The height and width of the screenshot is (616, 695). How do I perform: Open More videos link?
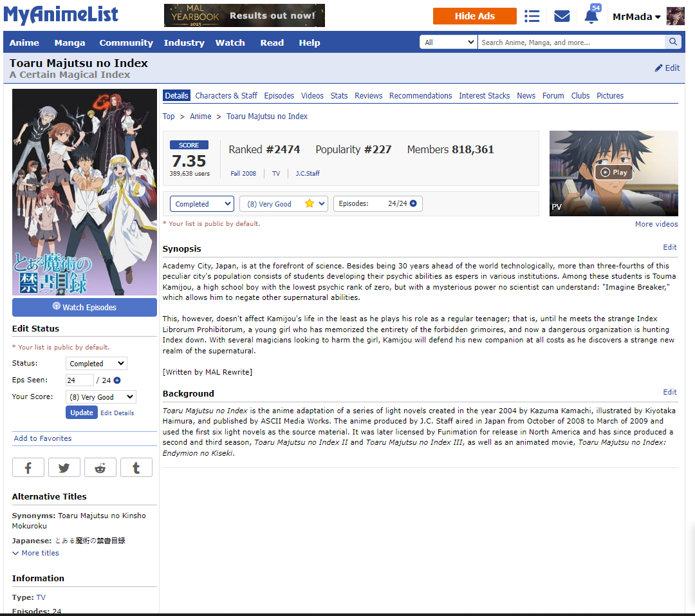pos(656,224)
